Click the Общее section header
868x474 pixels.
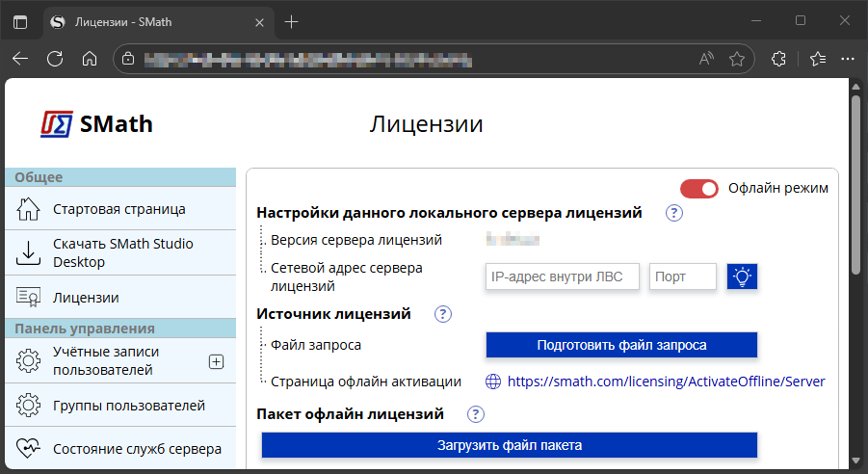(120, 177)
